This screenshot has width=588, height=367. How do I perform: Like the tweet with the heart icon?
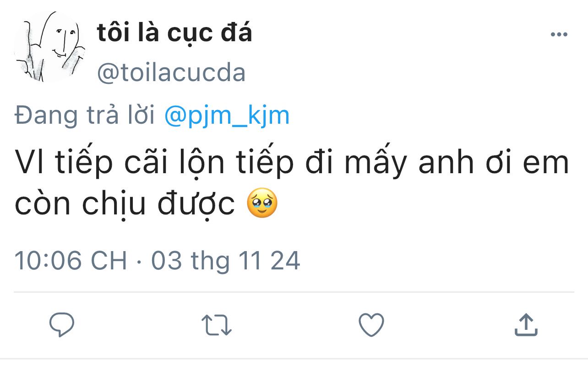[x=371, y=324]
